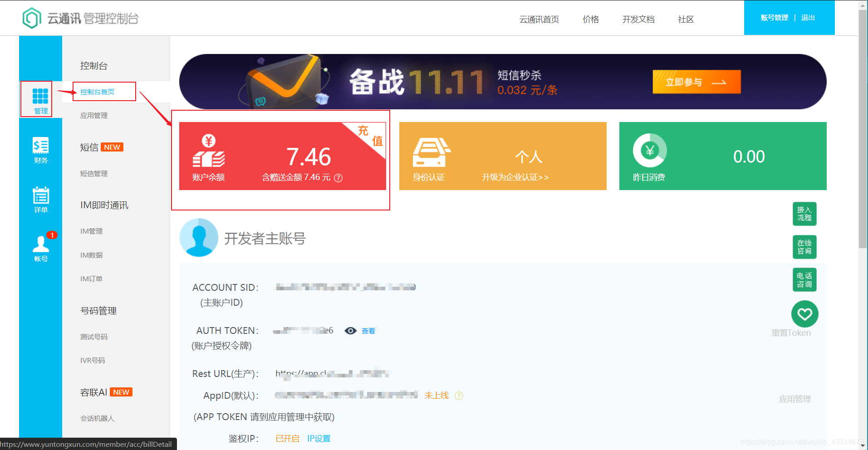
Task: Click the question mark beside 含赠送金额
Action: coord(338,178)
